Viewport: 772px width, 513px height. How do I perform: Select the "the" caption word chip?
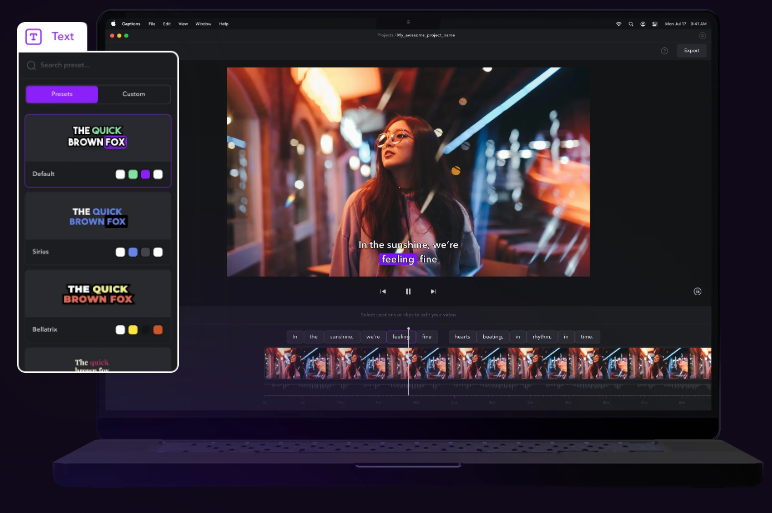pyautogui.click(x=314, y=337)
